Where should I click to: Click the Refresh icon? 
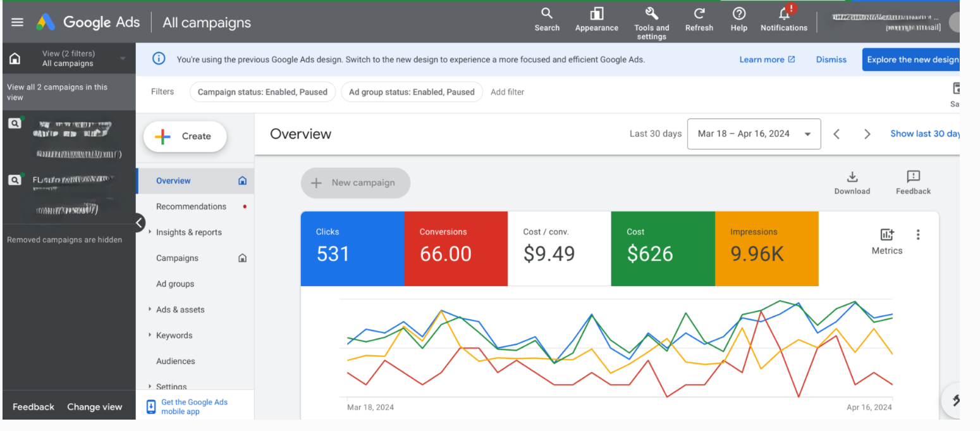(x=699, y=14)
